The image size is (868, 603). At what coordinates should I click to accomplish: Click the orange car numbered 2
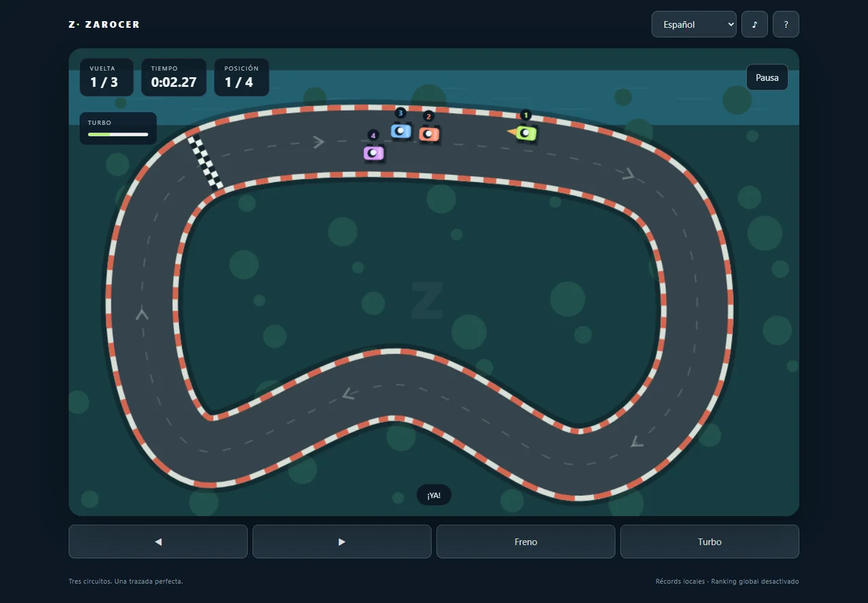tap(429, 134)
